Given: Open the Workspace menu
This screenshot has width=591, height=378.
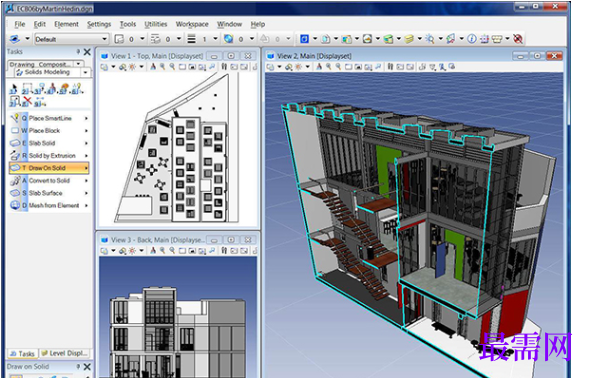Looking at the screenshot, I should 192,24.
